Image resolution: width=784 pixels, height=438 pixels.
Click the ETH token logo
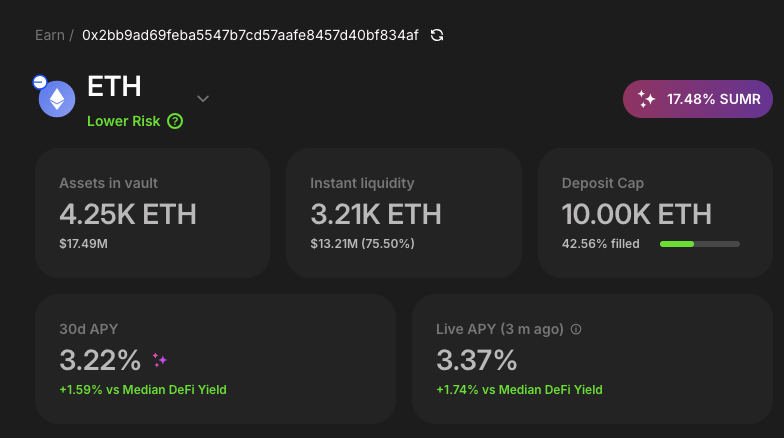[57, 99]
